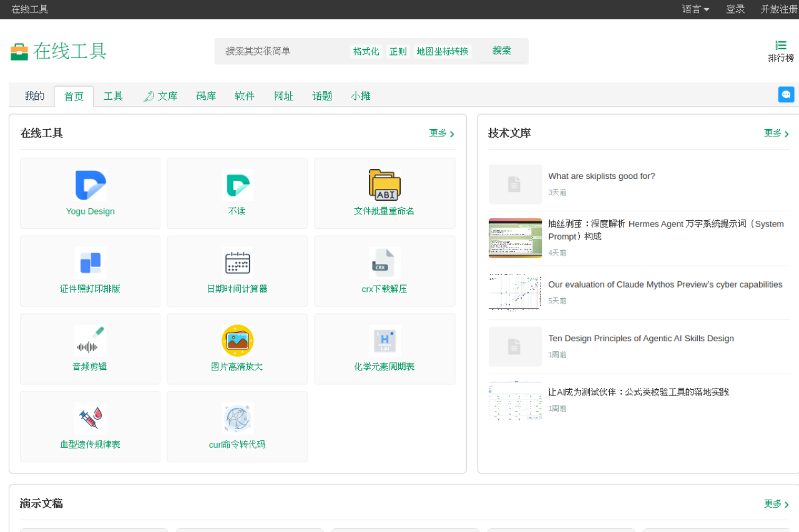Click the 排行榜 ranking list icon
The image size is (799, 532).
pyautogui.click(x=780, y=46)
